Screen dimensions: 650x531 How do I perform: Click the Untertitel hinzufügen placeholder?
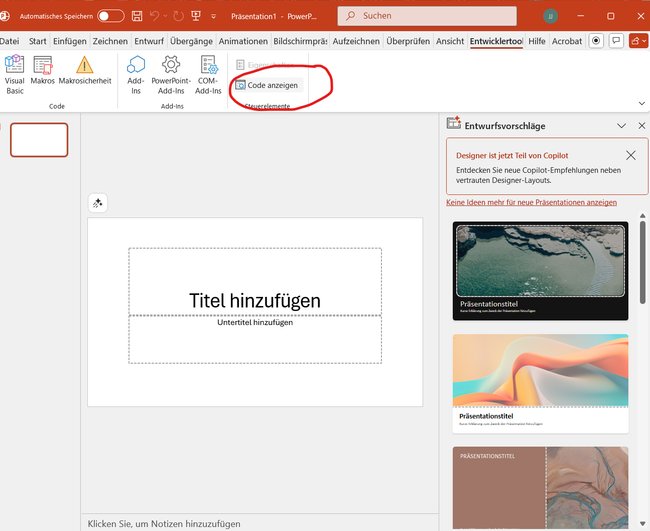click(255, 339)
